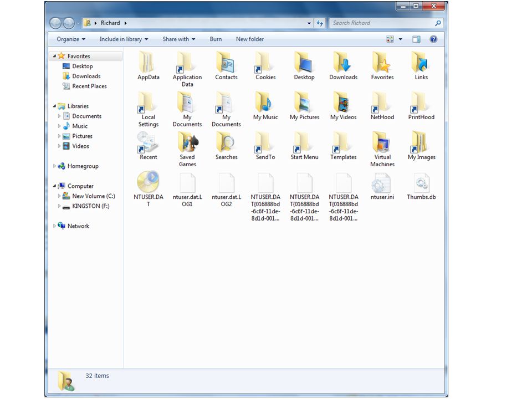Click the refresh button beside address bar
The image size is (532, 399).
[320, 23]
